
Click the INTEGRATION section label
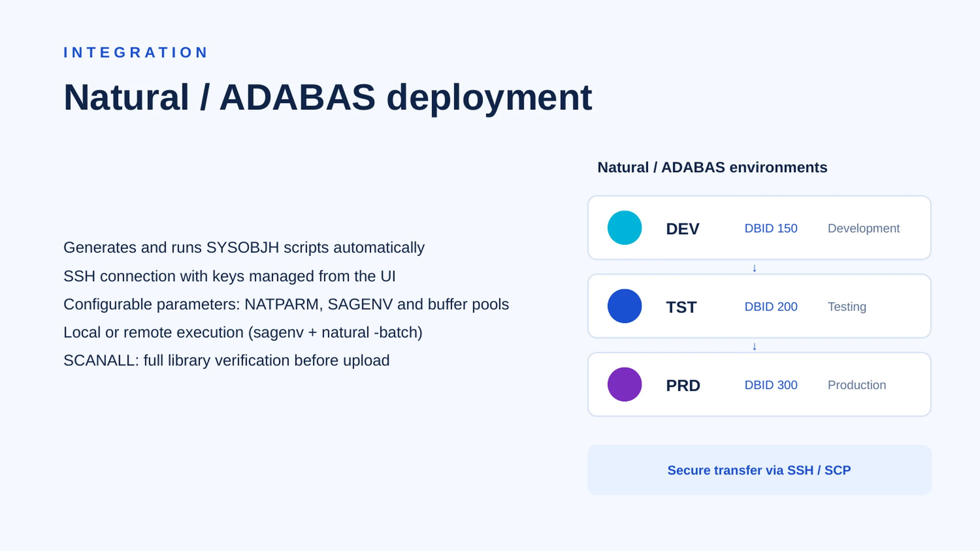click(x=135, y=52)
